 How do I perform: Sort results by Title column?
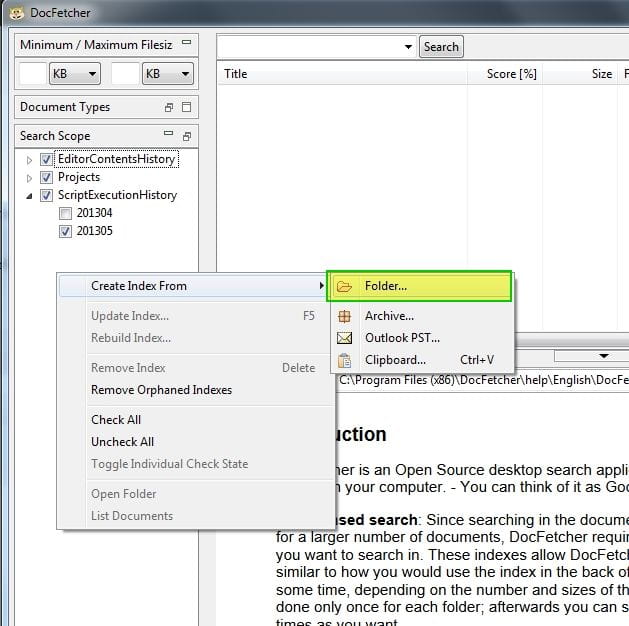[342, 74]
